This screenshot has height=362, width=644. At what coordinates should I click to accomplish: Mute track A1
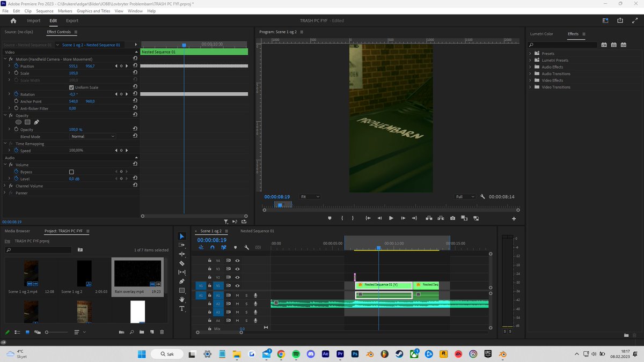[x=237, y=295]
